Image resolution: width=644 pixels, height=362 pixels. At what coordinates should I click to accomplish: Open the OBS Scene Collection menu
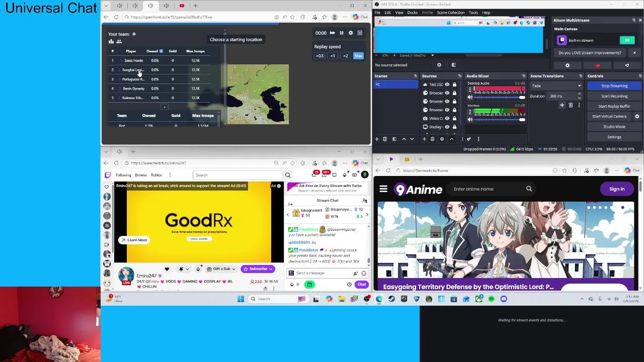(450, 13)
